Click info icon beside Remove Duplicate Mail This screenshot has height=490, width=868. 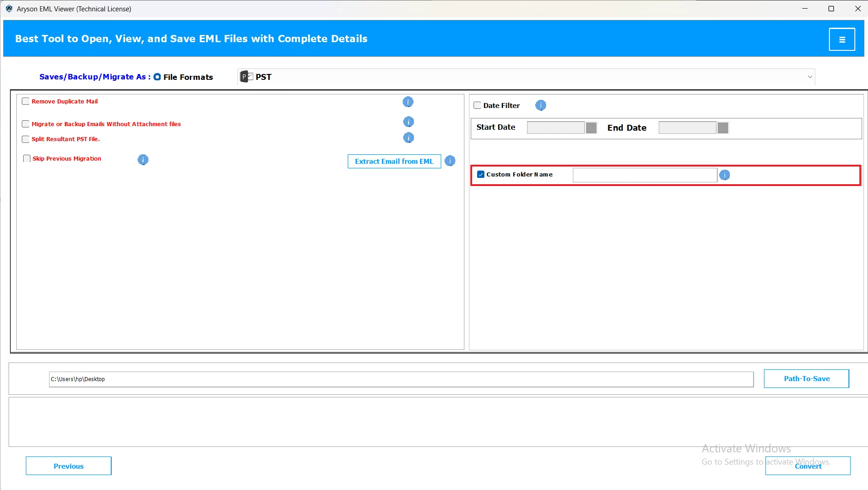coord(408,102)
